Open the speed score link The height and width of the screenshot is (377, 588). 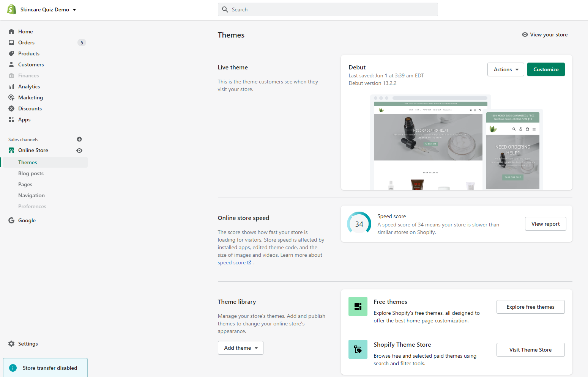pyautogui.click(x=232, y=262)
